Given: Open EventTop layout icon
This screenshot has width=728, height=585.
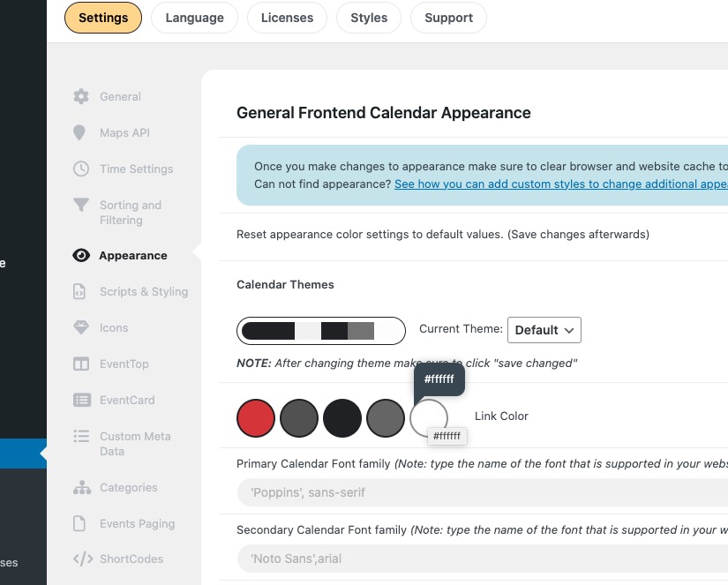Looking at the screenshot, I should [x=81, y=364].
